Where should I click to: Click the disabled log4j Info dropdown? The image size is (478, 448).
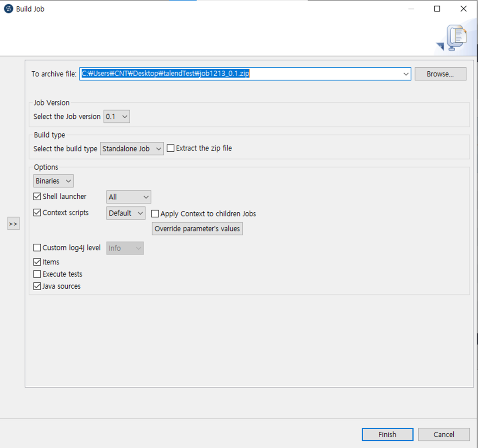125,248
